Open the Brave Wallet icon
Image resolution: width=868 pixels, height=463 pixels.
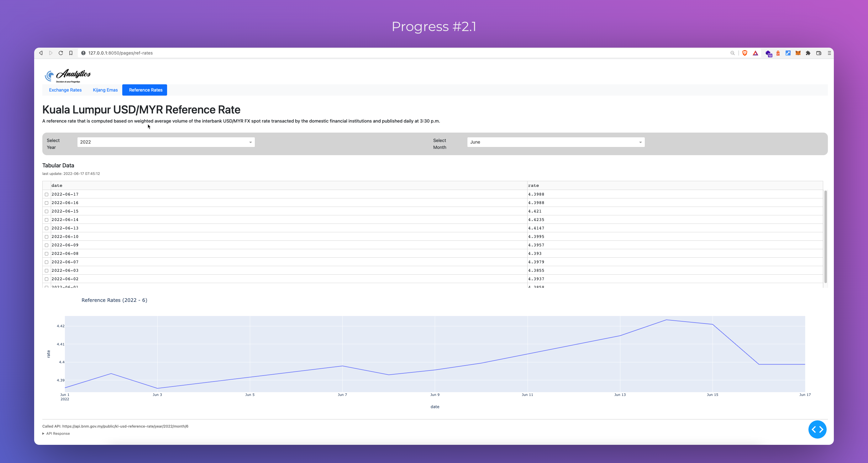(818, 53)
